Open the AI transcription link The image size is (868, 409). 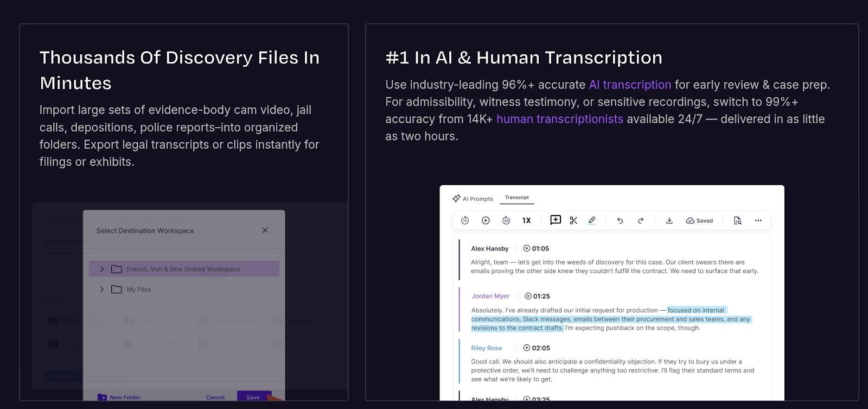point(630,85)
